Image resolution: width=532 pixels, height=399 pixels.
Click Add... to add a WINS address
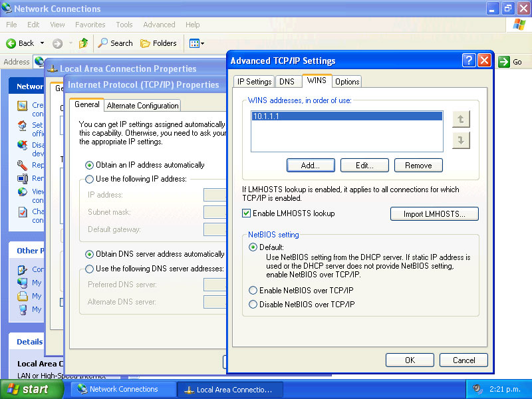(x=311, y=166)
